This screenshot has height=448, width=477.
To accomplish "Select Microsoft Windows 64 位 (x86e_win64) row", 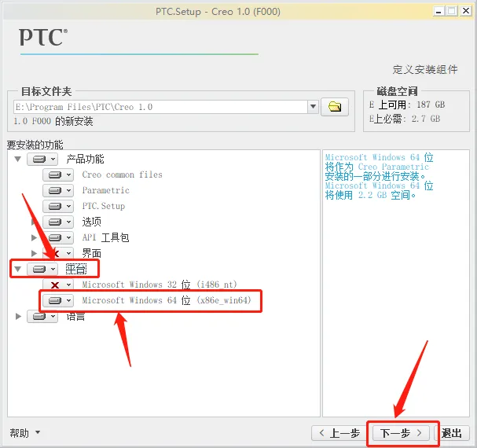I will point(167,301).
